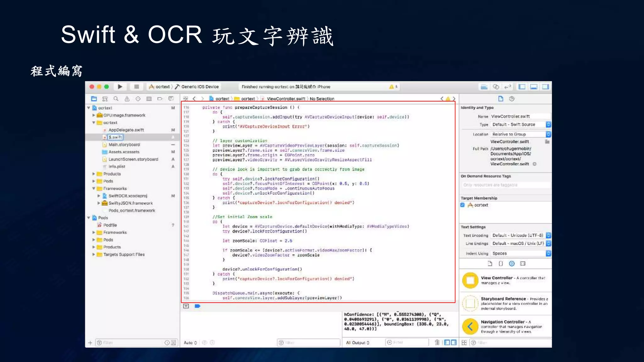Toggle the Debug area visibility
The height and width of the screenshot is (362, 644).
(534, 87)
